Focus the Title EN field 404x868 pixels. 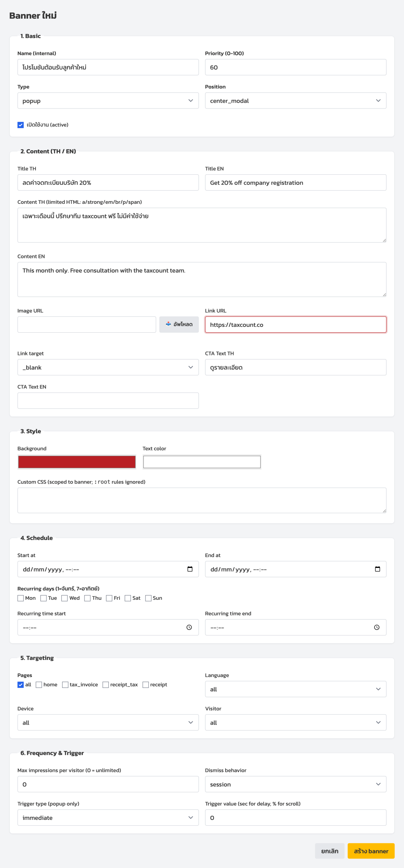coord(296,182)
